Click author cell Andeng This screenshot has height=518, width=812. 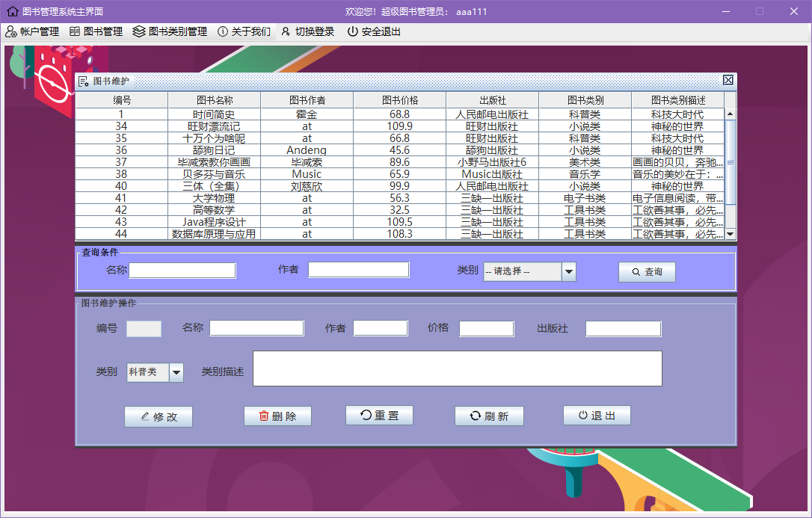[307, 150]
